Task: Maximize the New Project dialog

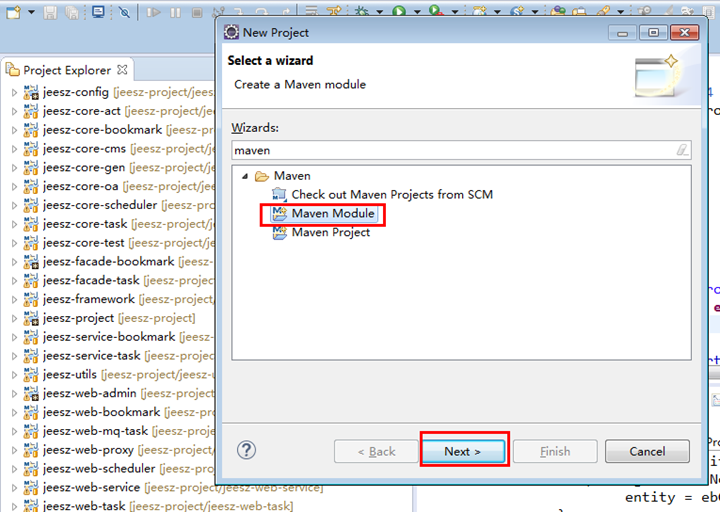Action: click(653, 33)
